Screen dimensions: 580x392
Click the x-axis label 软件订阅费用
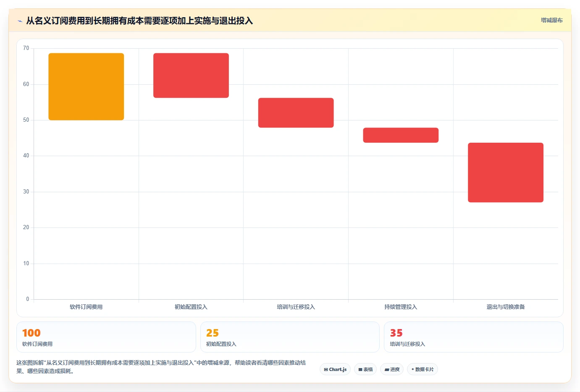[x=86, y=307]
